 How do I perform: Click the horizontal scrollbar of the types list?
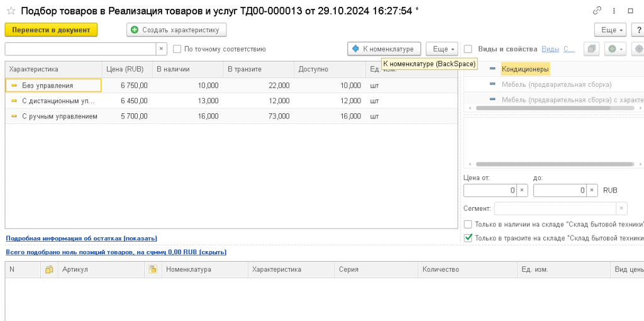543,108
